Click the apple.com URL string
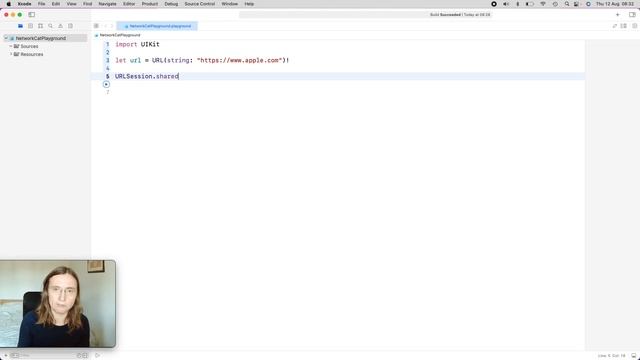The height and width of the screenshot is (360, 640). [x=240, y=60]
